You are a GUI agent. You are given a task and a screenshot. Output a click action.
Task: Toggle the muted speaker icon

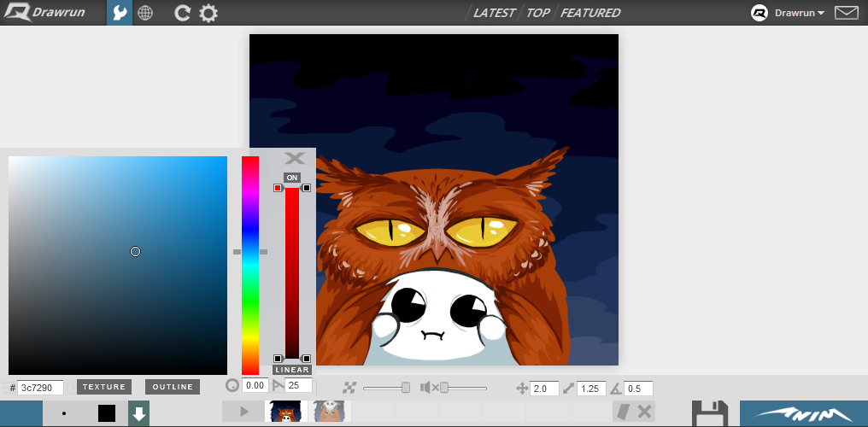coord(429,388)
